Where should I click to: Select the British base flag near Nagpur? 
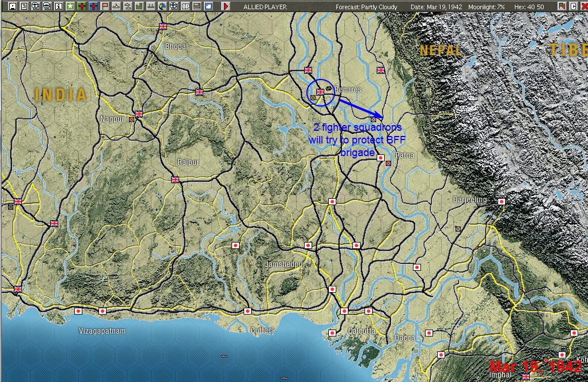(x=139, y=114)
